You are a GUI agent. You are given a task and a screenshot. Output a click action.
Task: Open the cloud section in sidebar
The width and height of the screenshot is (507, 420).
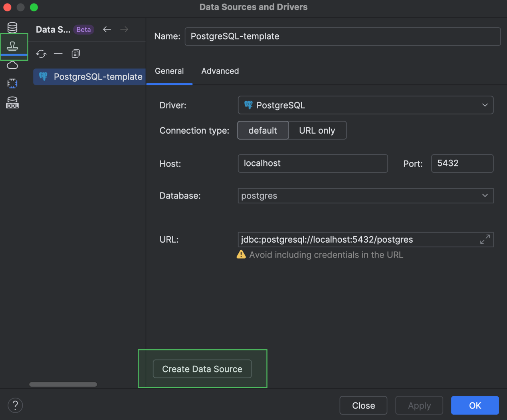tap(12, 65)
